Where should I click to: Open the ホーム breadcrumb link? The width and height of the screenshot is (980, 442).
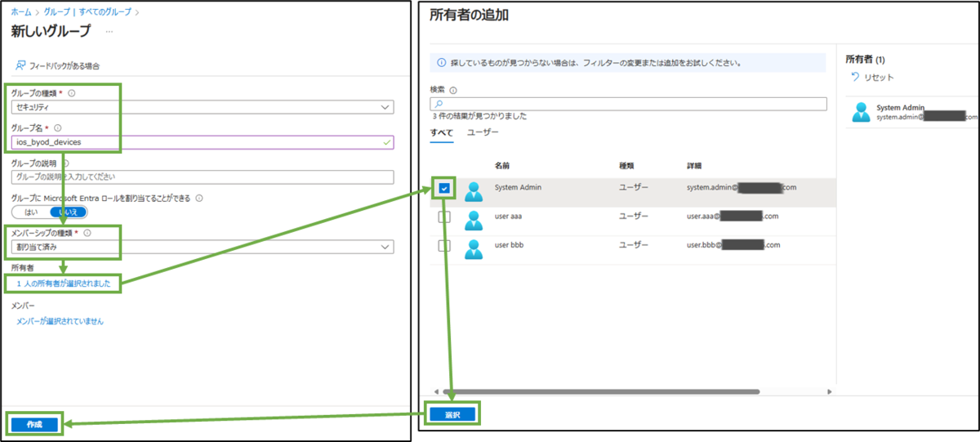tap(20, 12)
